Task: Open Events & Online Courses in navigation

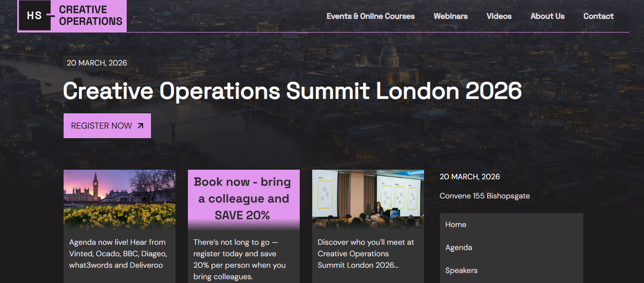Action: (371, 16)
